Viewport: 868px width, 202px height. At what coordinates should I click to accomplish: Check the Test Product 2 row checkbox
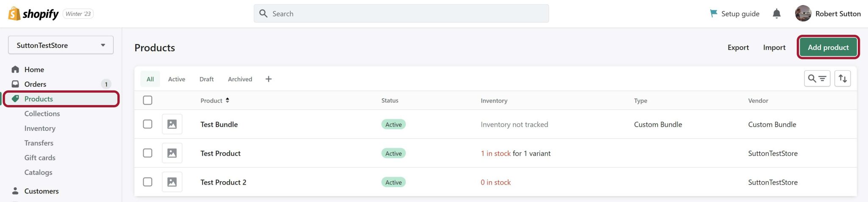pyautogui.click(x=147, y=182)
